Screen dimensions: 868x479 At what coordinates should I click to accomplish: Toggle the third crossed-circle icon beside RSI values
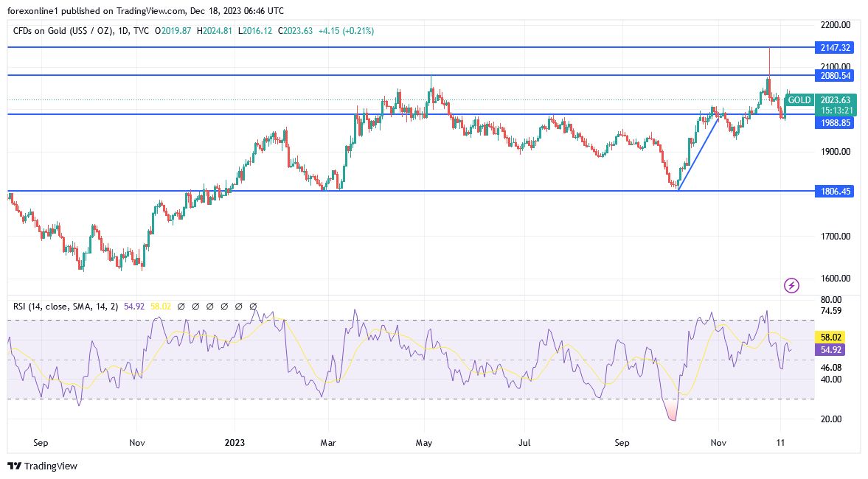click(x=209, y=304)
